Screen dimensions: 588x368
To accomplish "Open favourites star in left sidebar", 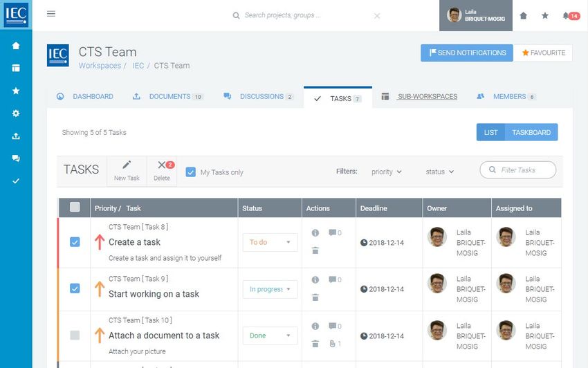I will pos(16,91).
